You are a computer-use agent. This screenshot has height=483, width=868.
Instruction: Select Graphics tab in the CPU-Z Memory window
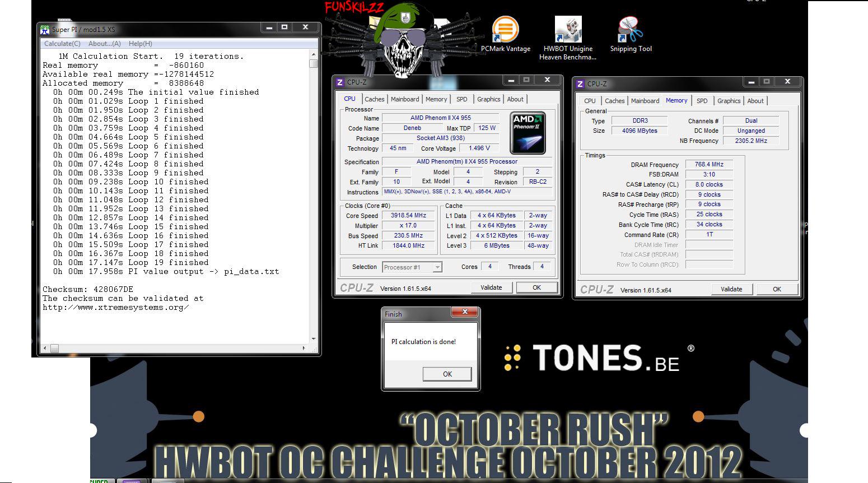[729, 101]
